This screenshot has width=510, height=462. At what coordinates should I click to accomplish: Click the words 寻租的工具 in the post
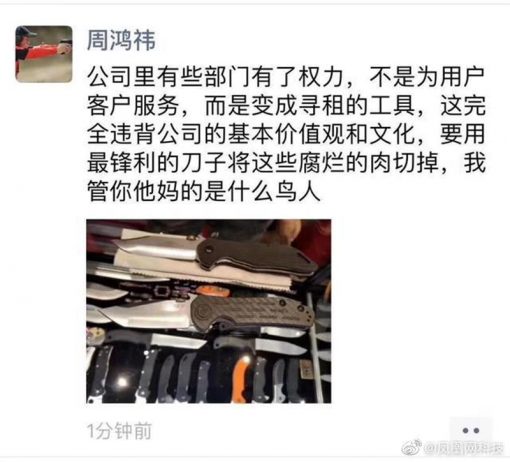pos(356,106)
